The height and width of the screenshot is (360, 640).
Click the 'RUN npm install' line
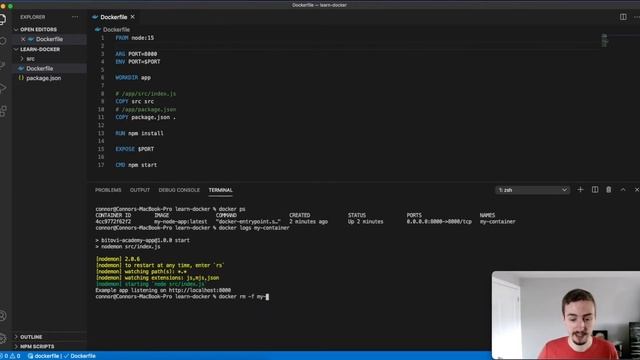point(139,133)
